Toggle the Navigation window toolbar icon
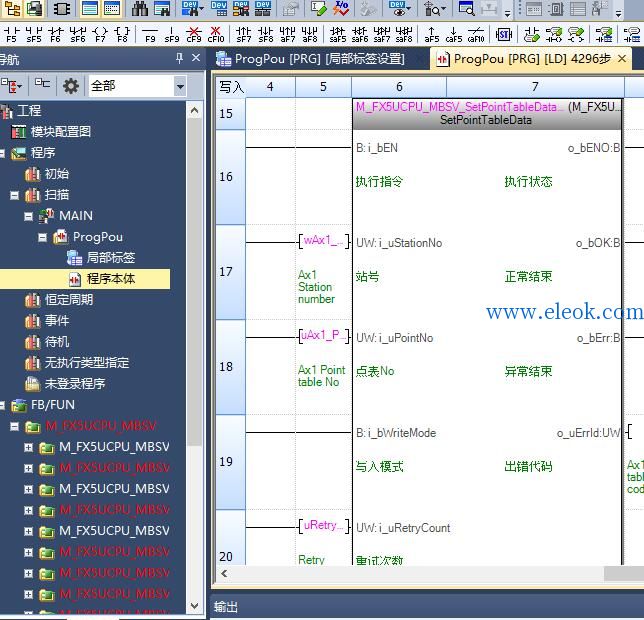The width and height of the screenshot is (644, 620). point(12,8)
